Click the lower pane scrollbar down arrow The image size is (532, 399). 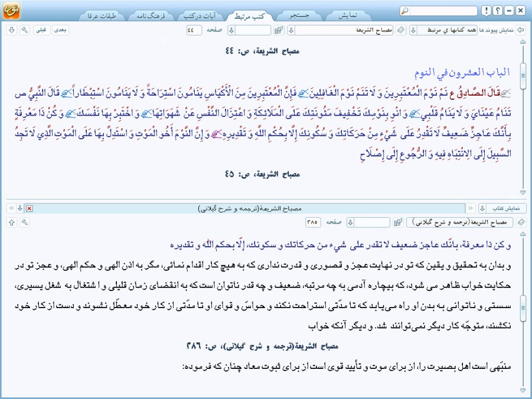click(x=523, y=391)
